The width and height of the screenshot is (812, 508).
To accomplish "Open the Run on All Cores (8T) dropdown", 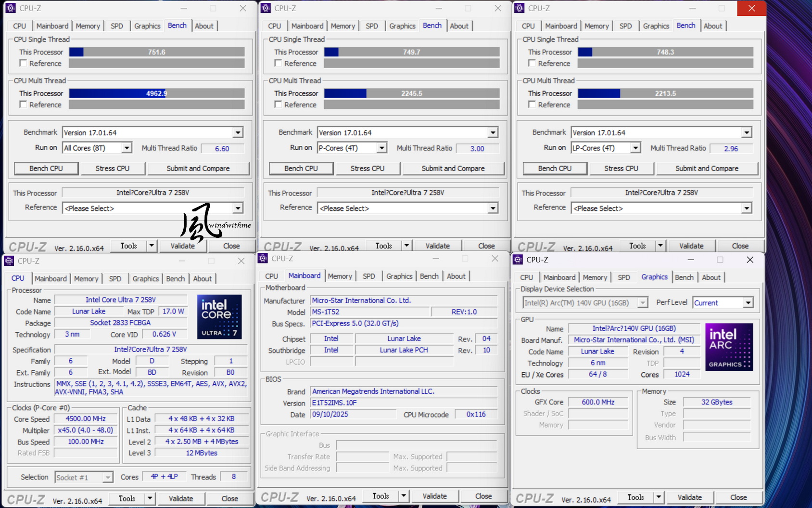I will (x=127, y=148).
